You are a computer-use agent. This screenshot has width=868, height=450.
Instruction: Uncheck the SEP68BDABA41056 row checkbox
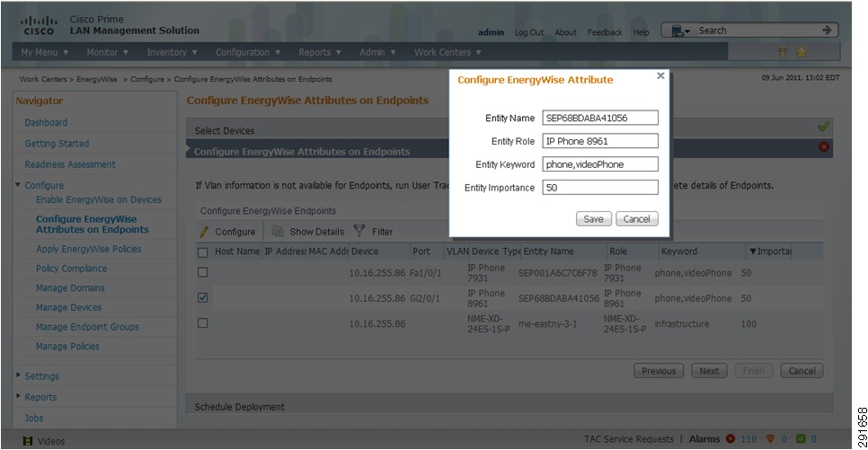202,298
